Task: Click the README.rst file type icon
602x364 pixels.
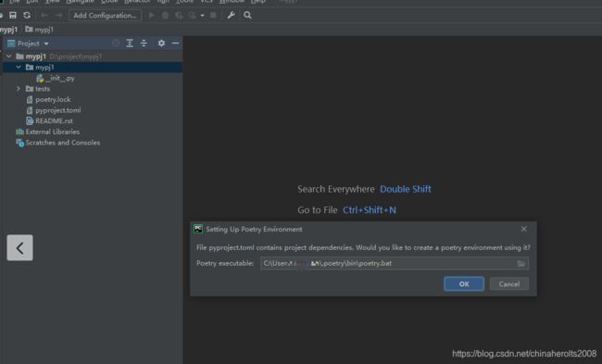Action: click(30, 121)
